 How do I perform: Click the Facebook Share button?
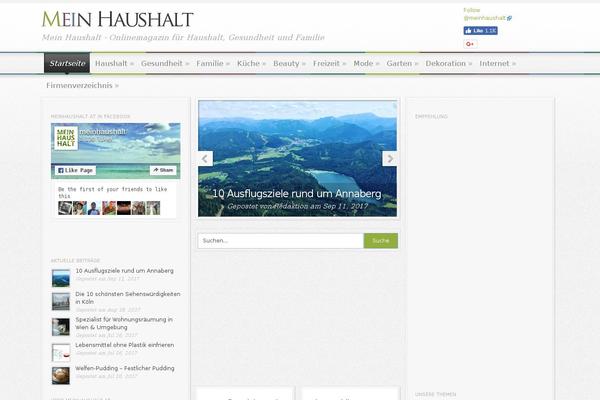coord(163,170)
